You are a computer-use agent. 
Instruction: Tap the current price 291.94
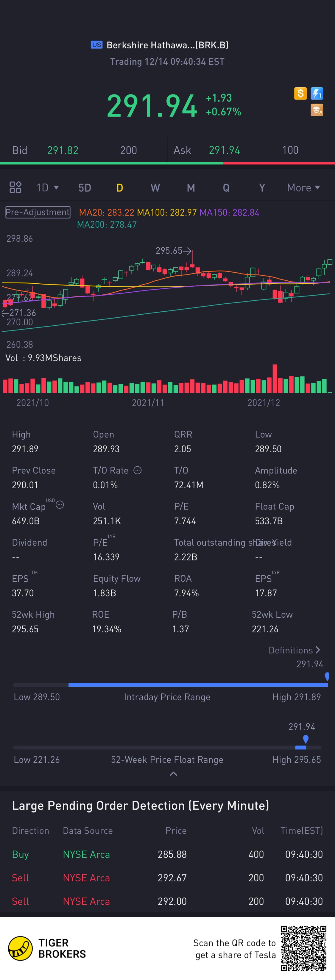(x=152, y=105)
